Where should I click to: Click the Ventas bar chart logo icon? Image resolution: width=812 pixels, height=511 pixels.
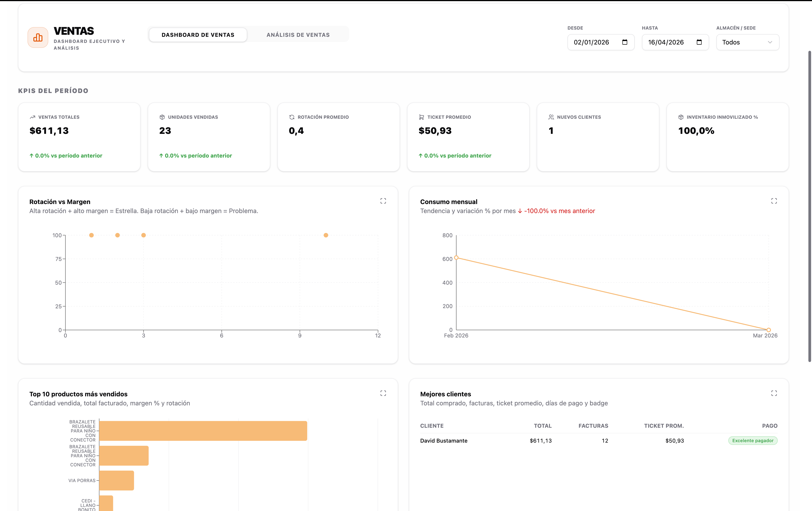(38, 37)
